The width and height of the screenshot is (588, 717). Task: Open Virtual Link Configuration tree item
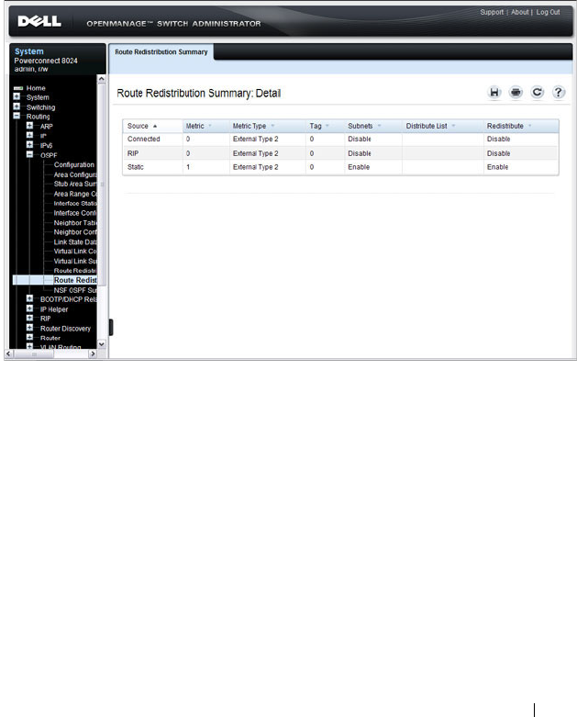tap(75, 252)
